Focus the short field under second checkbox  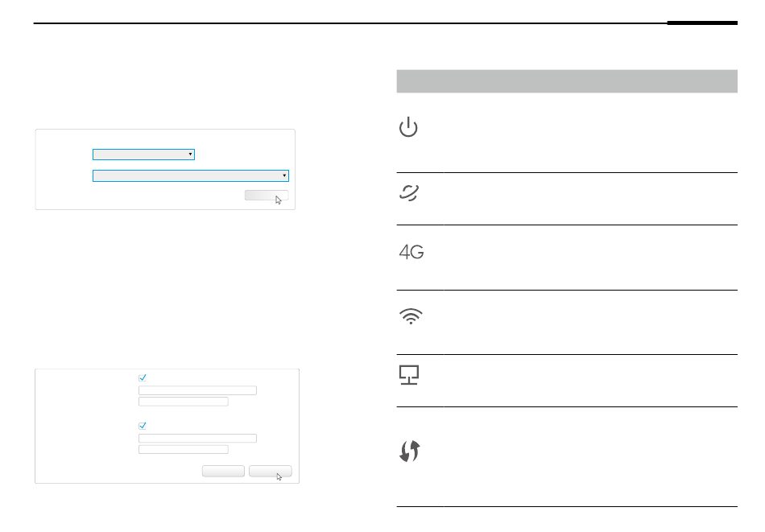click(184, 449)
